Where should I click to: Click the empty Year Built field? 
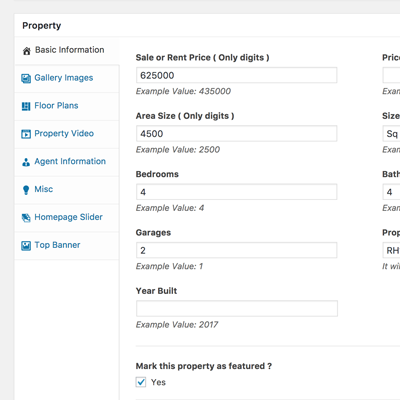237,309
